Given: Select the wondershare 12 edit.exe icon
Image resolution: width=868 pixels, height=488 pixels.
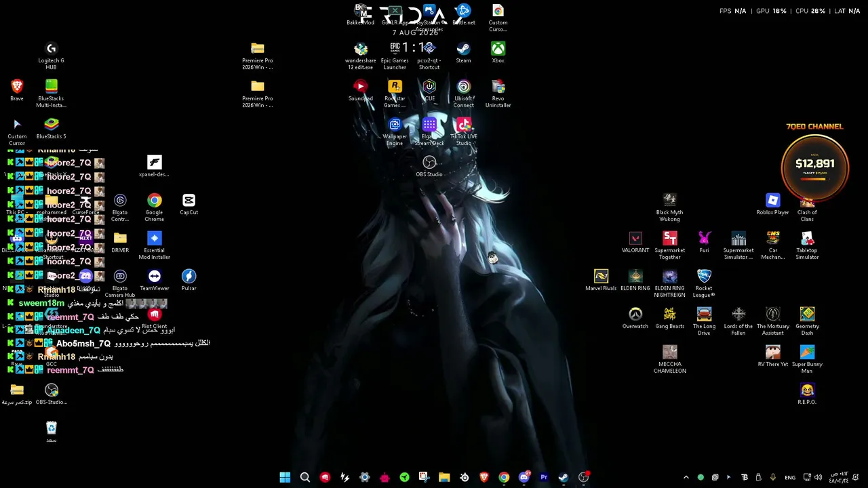Looking at the screenshot, I should [360, 56].
